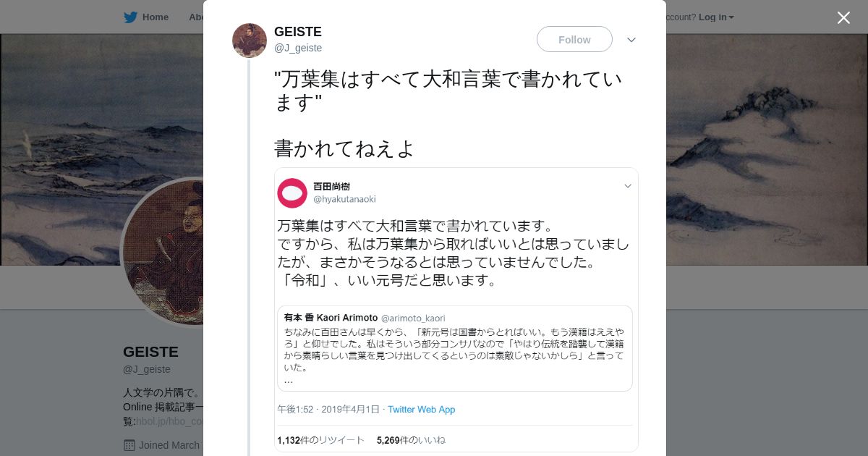Open the nested Kaori Arimoto quoted tweet
This screenshot has height=456, width=868.
(x=454, y=347)
